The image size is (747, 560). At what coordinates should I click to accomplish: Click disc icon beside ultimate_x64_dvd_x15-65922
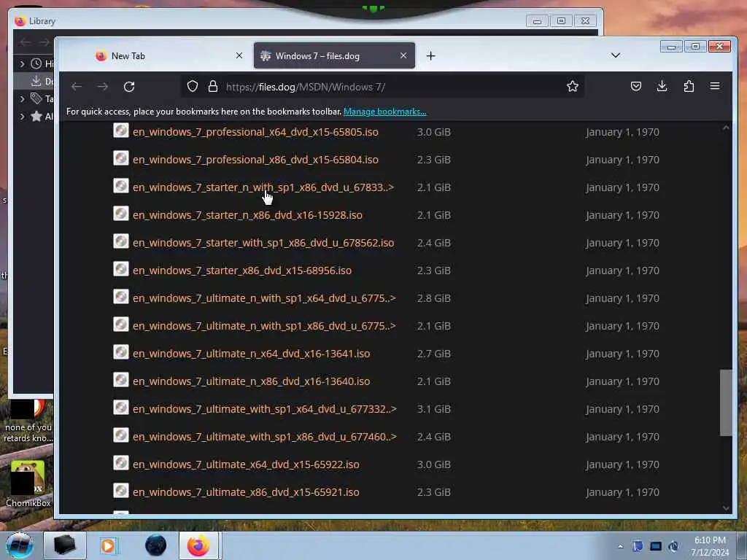121,463
